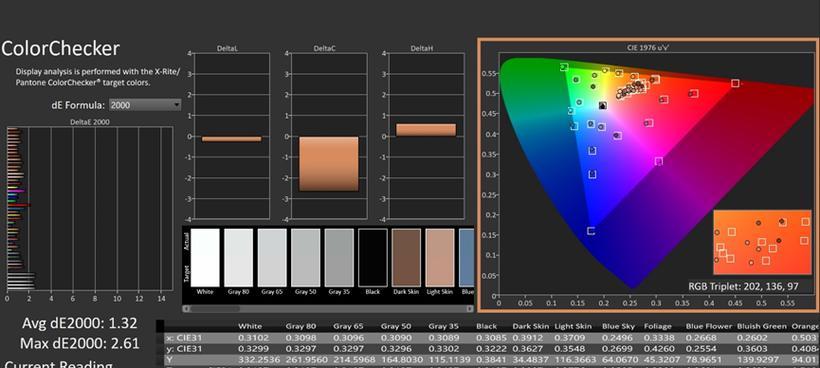Select the White color swatch
The height and width of the screenshot is (368, 820).
click(x=205, y=258)
